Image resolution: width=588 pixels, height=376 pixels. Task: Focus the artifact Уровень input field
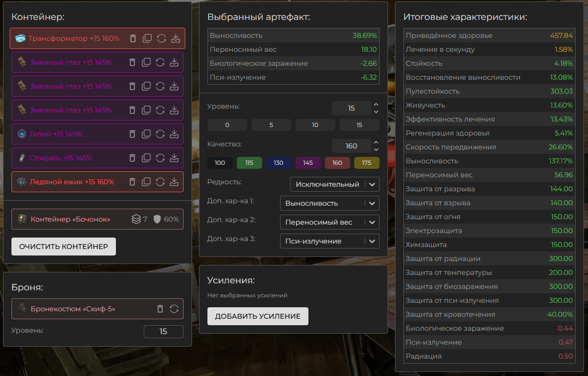click(x=351, y=108)
